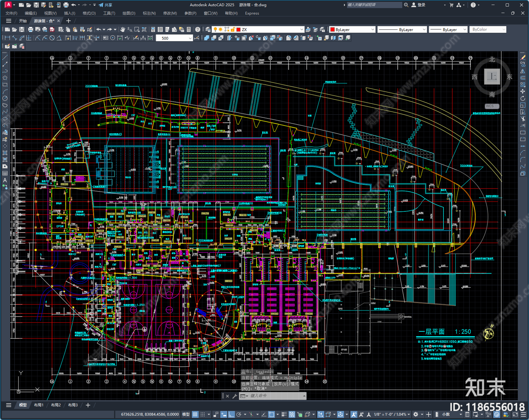Toggle the ZX layer on/off lightbulb
Viewport: 529px width, 420px height.
tap(215, 29)
